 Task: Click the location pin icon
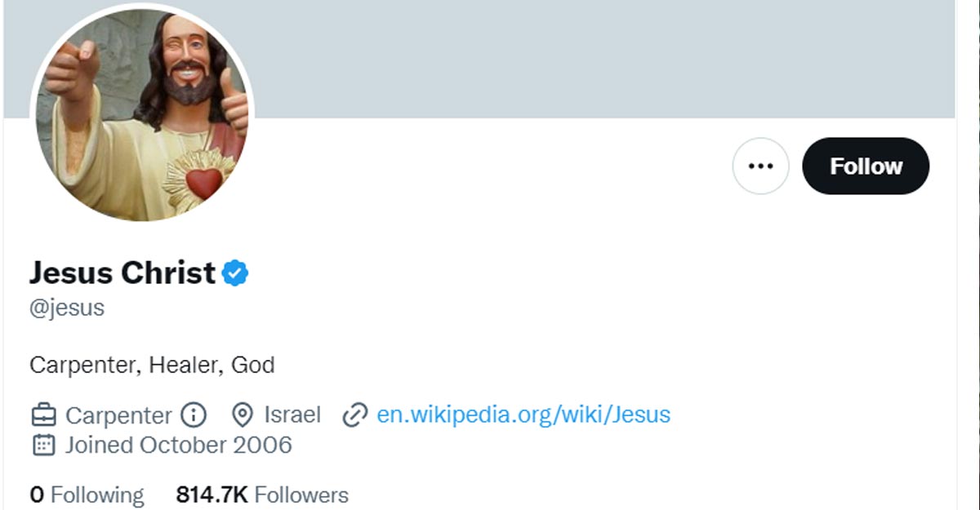242,415
